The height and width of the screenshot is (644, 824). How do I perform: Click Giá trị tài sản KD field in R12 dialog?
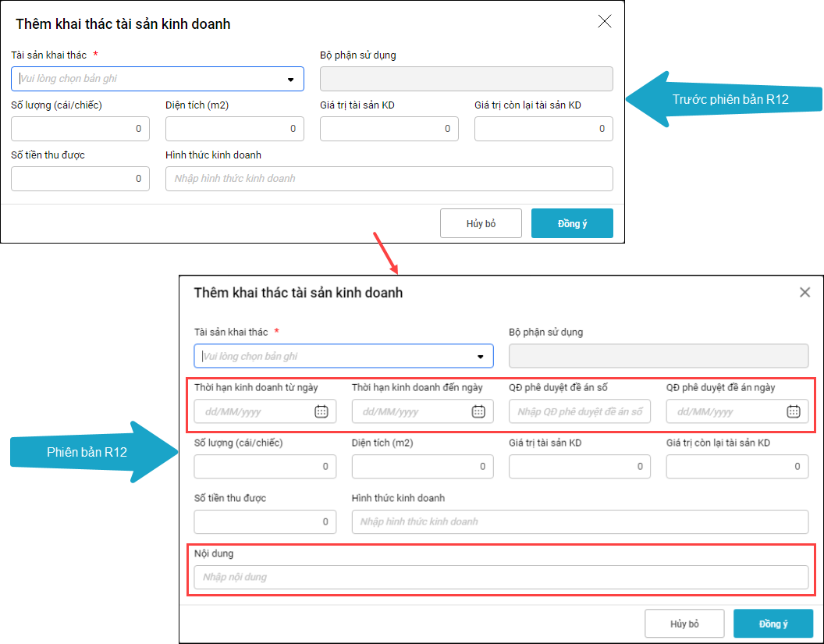[x=579, y=467]
